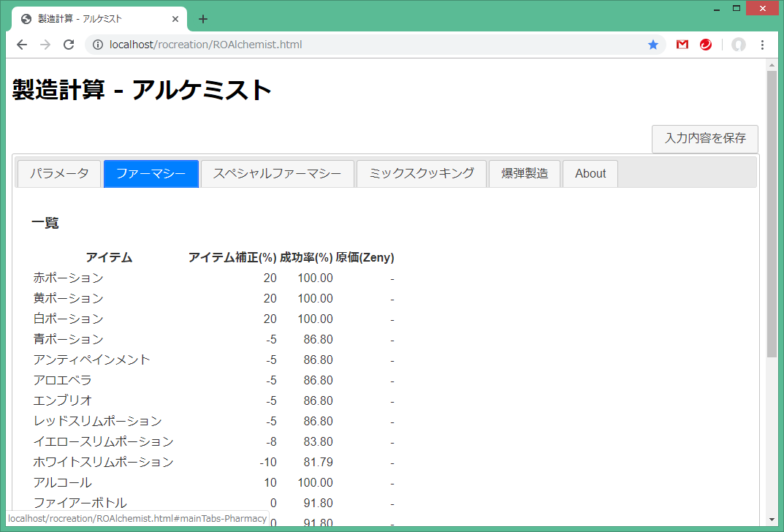Click the bookmark star icon
This screenshot has height=532, width=784.
[652, 45]
